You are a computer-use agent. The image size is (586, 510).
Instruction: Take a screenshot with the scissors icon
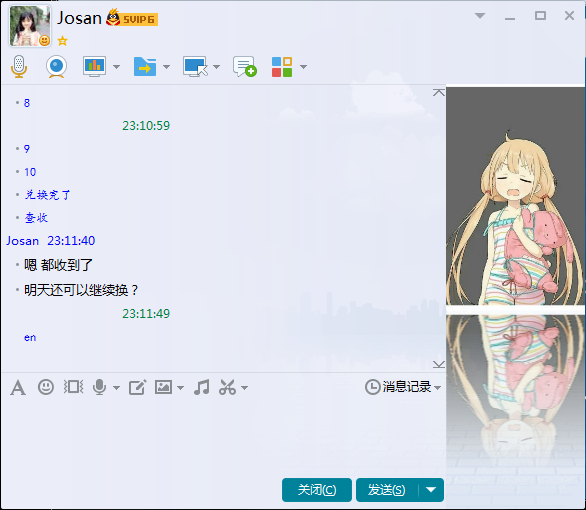[227, 387]
